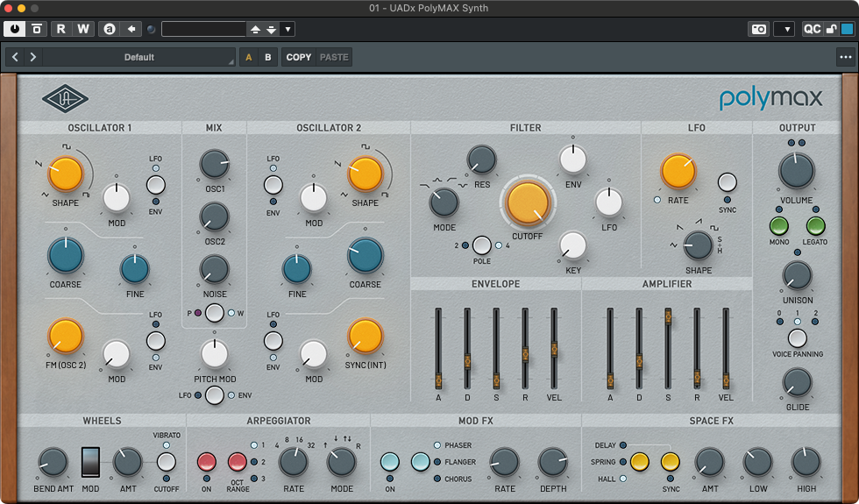Toggle the Space FX SYNC button
Screen dimensions: 859x504
pyautogui.click(x=670, y=462)
